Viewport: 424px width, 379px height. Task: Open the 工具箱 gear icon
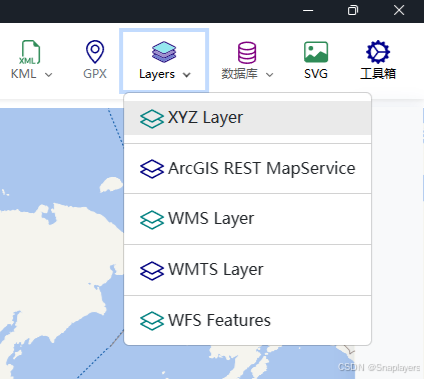pos(378,52)
